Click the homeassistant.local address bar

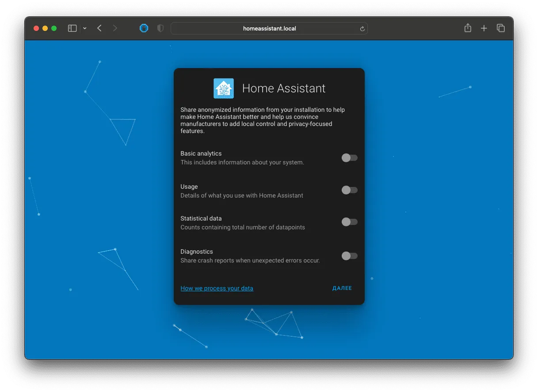[x=269, y=28]
